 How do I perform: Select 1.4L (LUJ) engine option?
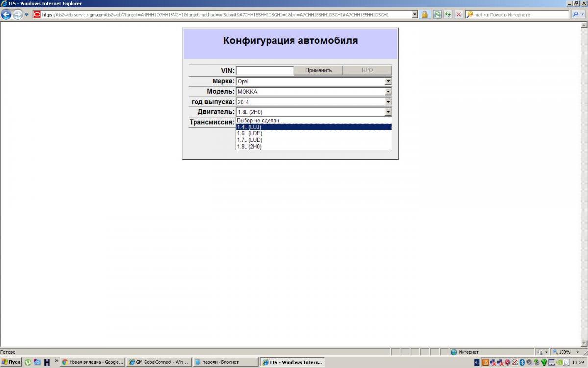[314, 127]
